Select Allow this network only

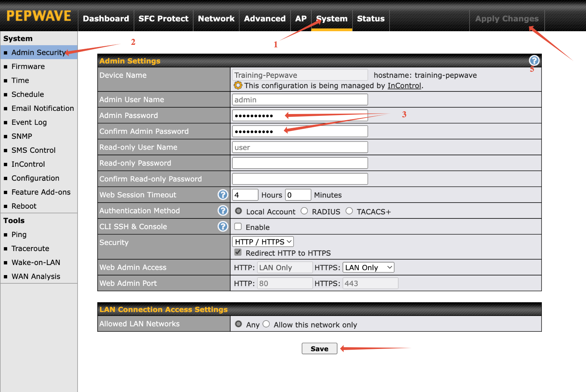click(x=266, y=324)
